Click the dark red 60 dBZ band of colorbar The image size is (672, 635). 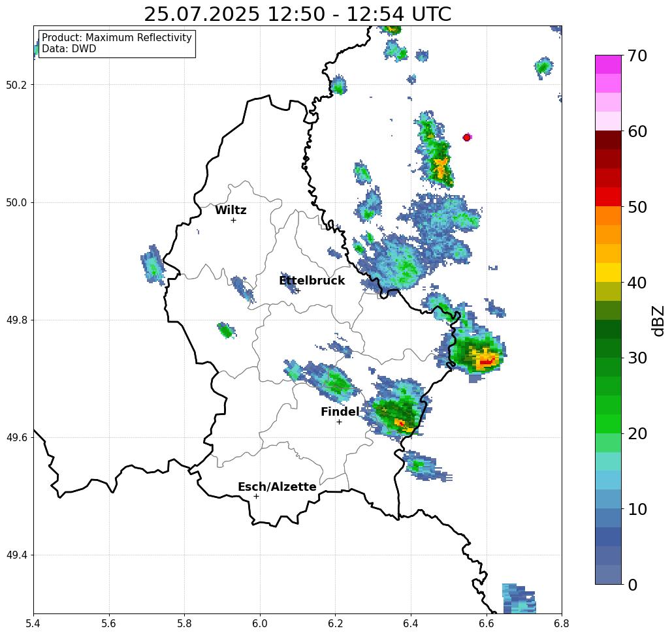coord(608,140)
